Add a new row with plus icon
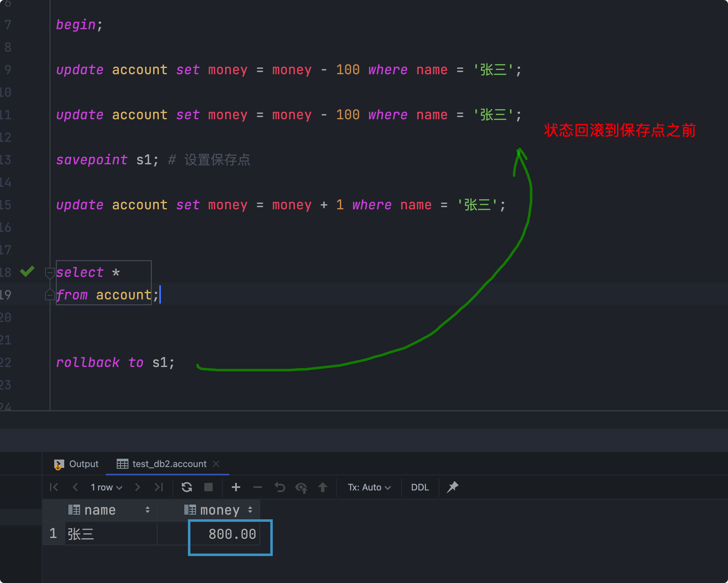728x583 pixels. tap(236, 487)
